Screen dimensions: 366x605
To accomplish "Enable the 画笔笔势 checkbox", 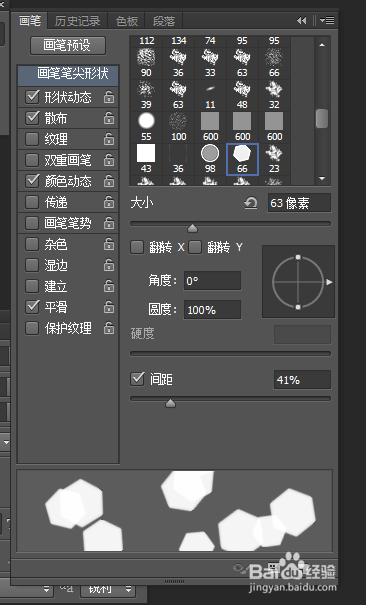I will click(32, 223).
